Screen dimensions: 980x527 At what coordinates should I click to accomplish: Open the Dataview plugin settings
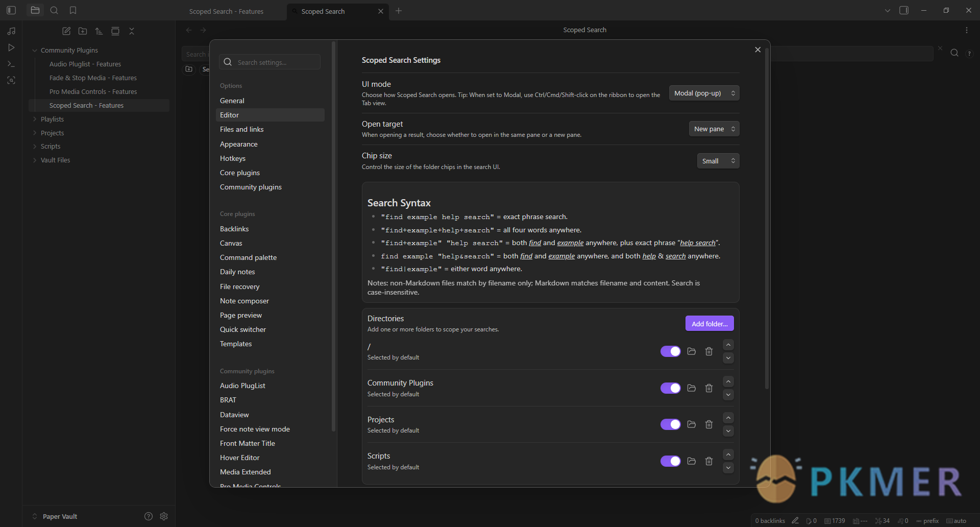[270, 415]
